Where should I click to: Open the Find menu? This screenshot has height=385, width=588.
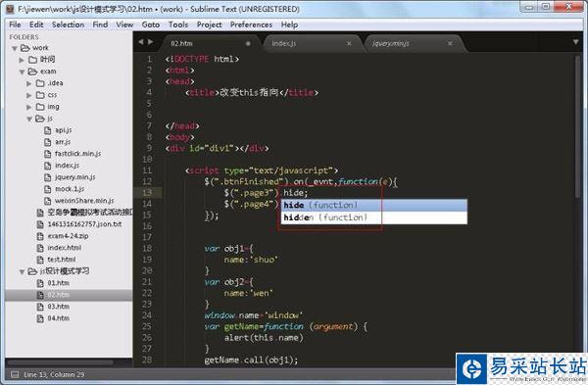100,24
